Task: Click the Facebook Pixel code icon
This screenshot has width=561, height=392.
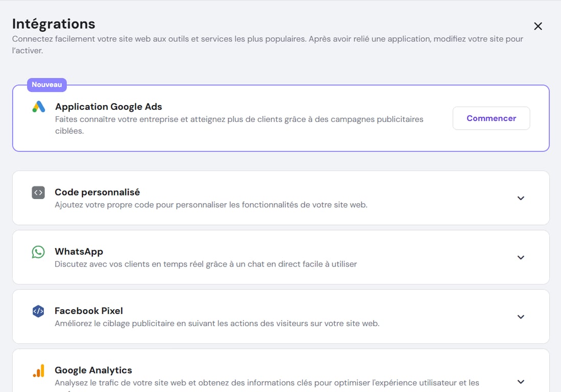Action: coord(38,311)
